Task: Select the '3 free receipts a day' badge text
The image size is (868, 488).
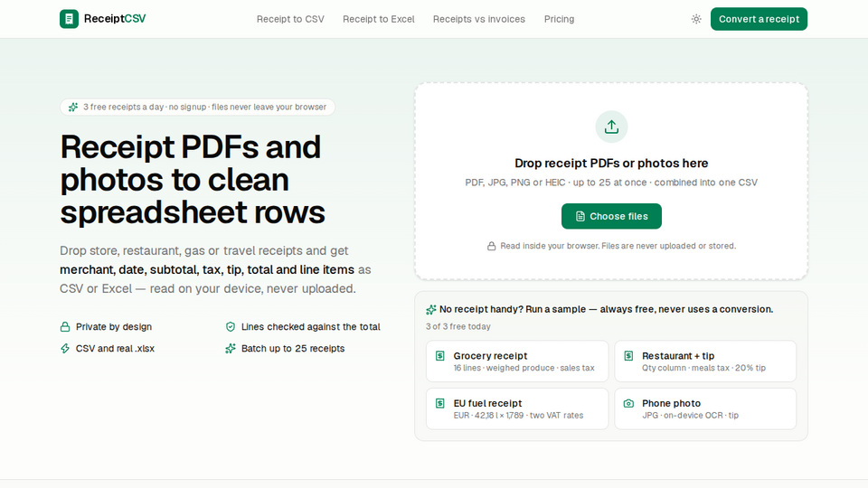Action: tap(205, 107)
